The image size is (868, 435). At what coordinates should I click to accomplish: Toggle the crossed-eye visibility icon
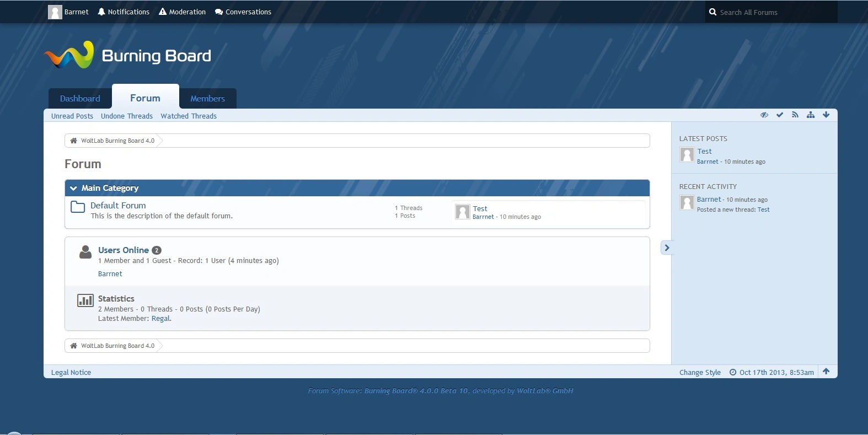tap(764, 115)
